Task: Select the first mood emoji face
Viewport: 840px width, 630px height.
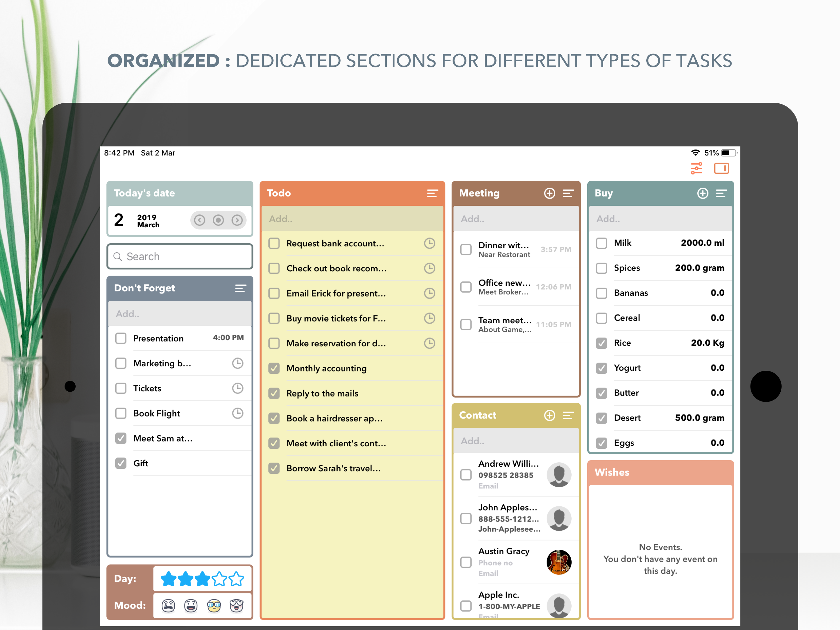Action: pyautogui.click(x=168, y=605)
